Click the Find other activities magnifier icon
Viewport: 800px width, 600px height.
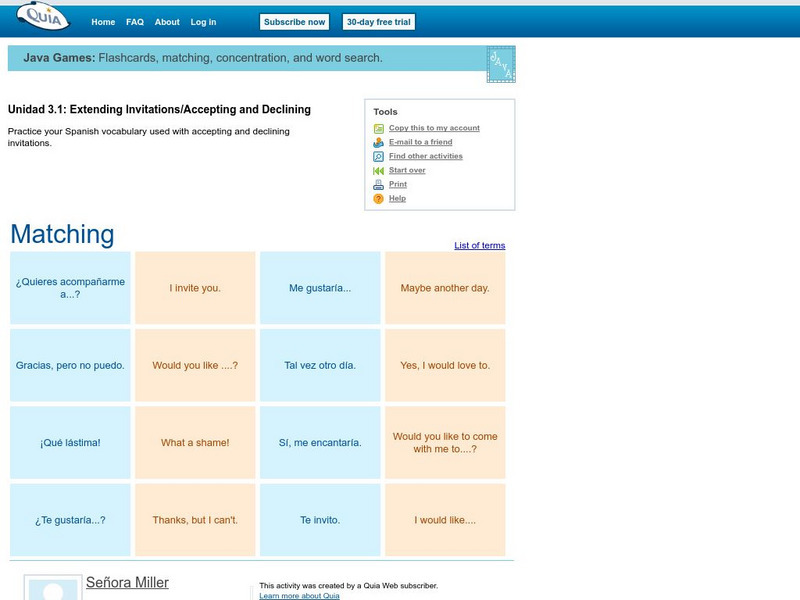pyautogui.click(x=377, y=156)
